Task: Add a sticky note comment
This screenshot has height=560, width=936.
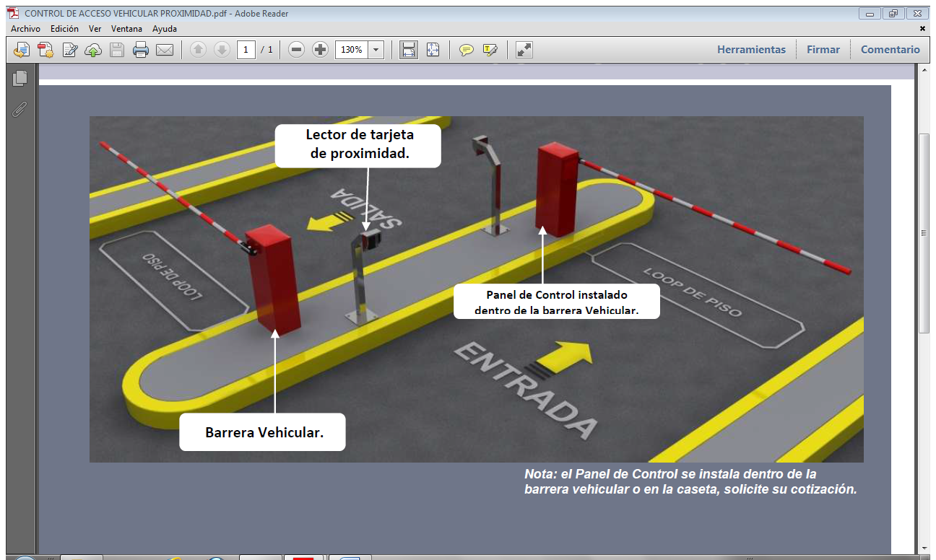Action: pyautogui.click(x=467, y=50)
